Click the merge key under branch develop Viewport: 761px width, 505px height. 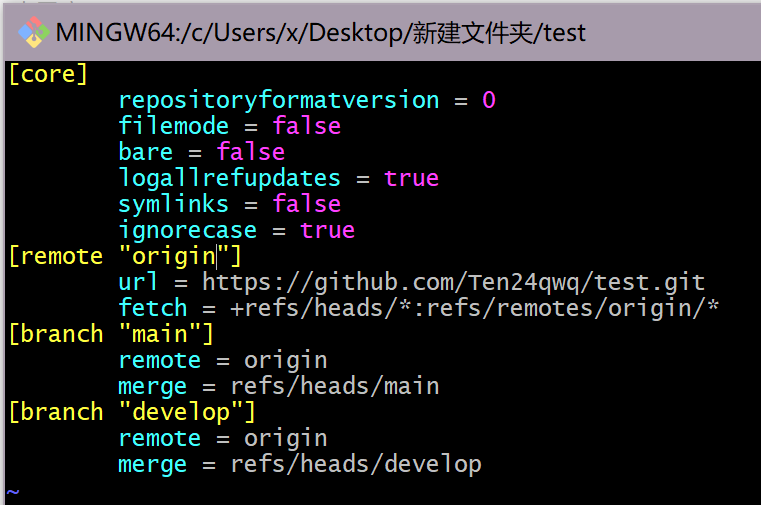click(153, 466)
